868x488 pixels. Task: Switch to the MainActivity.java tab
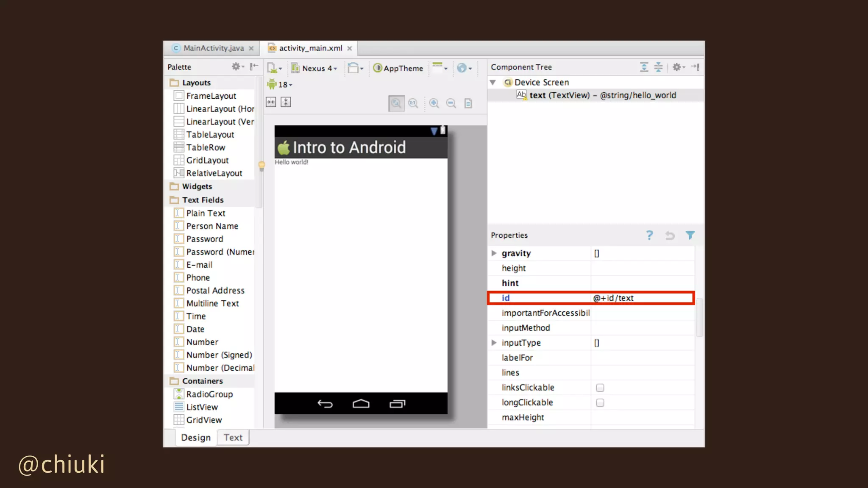213,48
